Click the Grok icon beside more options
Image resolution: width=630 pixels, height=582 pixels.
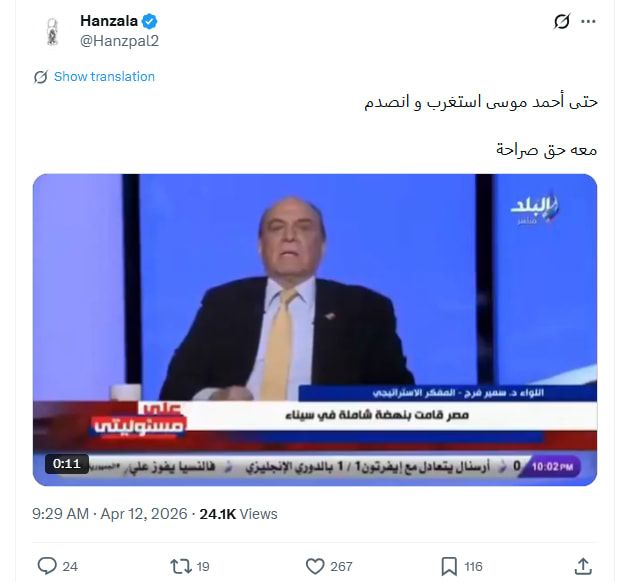click(x=561, y=21)
